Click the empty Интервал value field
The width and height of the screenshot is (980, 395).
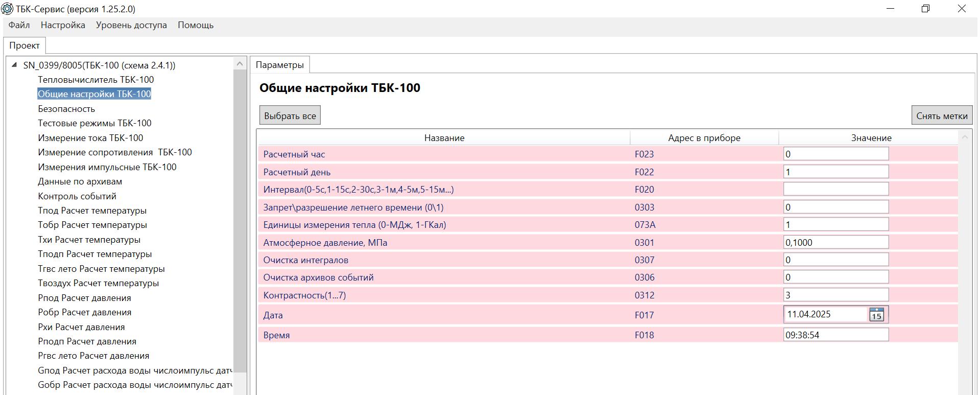(836, 189)
